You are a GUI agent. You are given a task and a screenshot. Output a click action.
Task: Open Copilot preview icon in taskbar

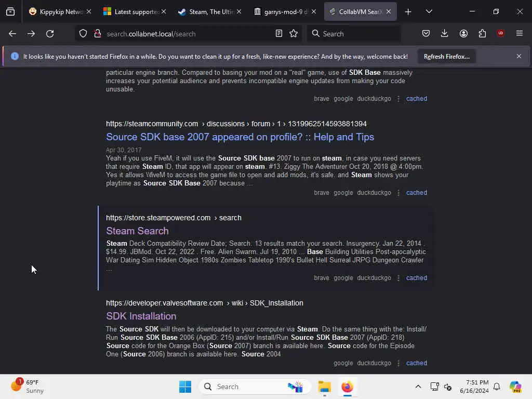tap(515, 387)
